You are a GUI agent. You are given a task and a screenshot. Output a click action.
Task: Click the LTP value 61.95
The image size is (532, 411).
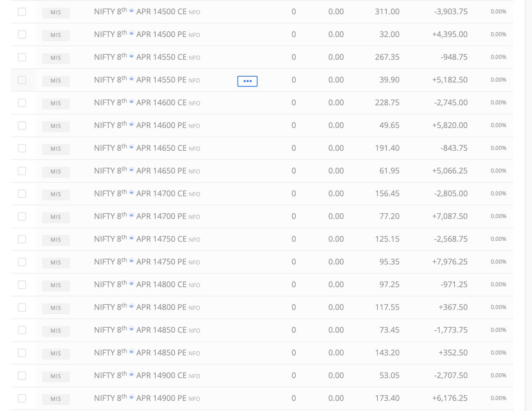point(389,171)
